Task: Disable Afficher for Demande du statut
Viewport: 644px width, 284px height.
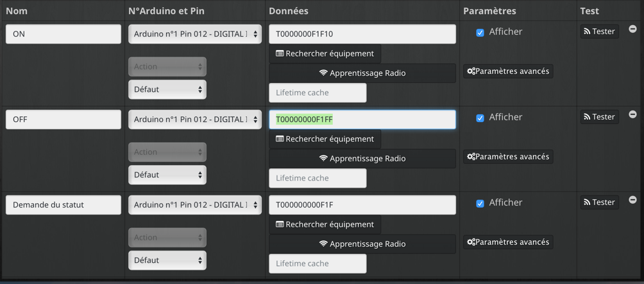Action: point(480,204)
